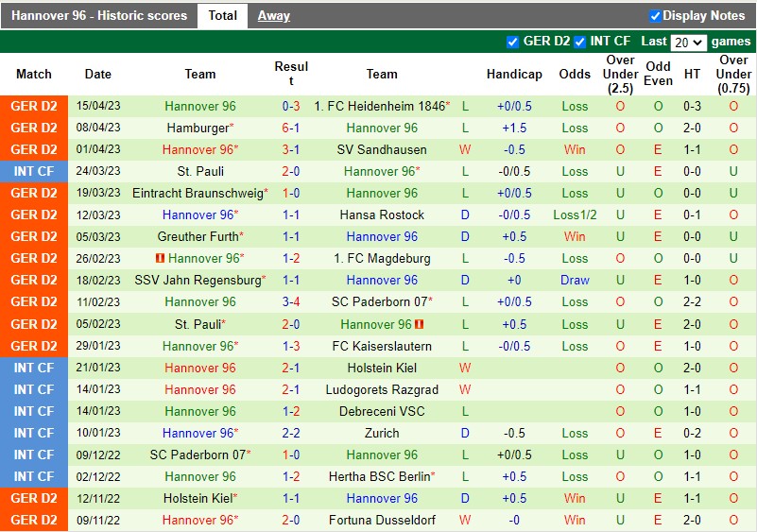Click GER D2 league cell for 09/11/22
This screenshot has height=532, width=757.
click(34, 520)
